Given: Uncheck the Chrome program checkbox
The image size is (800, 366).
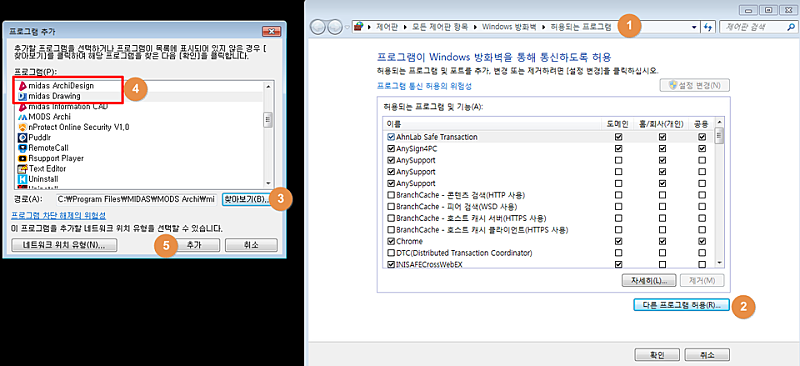Looking at the screenshot, I should [391, 241].
